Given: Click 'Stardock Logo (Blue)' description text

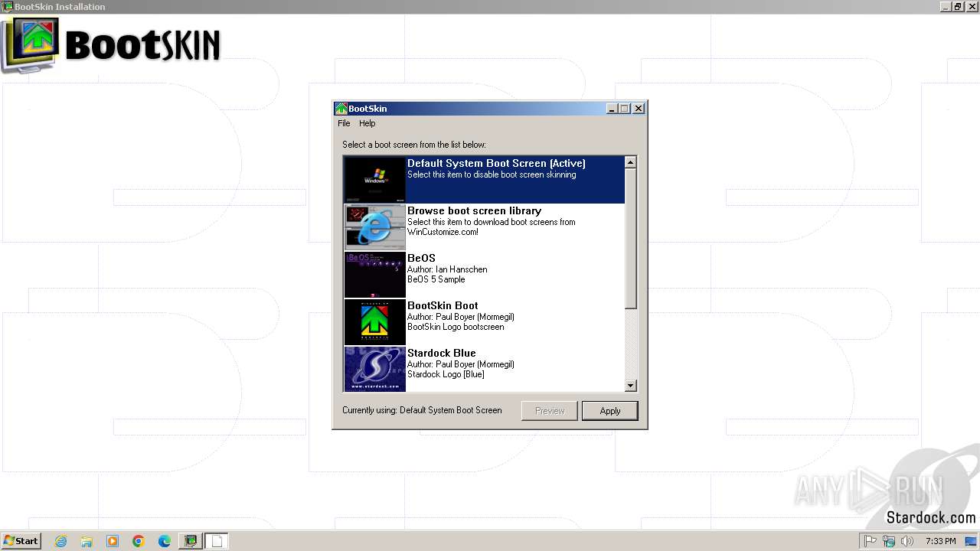Looking at the screenshot, I should click(446, 374).
